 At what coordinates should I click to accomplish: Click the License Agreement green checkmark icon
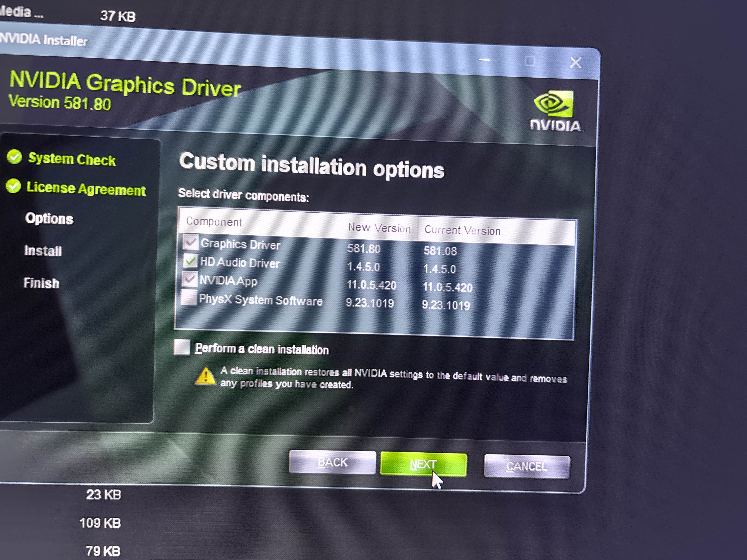pyautogui.click(x=14, y=186)
